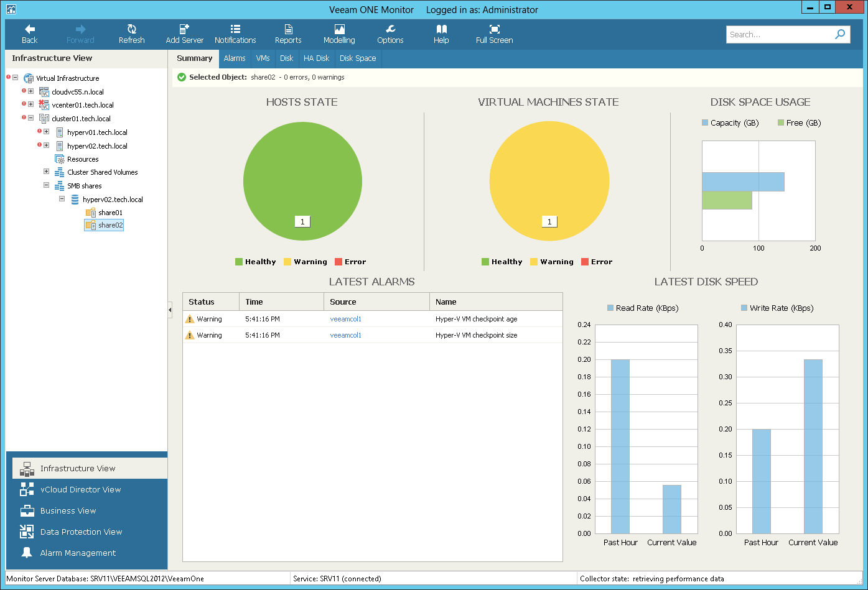This screenshot has width=868, height=590.
Task: Click the cloudvc55.n.local vCenter icon
Action: [44, 92]
